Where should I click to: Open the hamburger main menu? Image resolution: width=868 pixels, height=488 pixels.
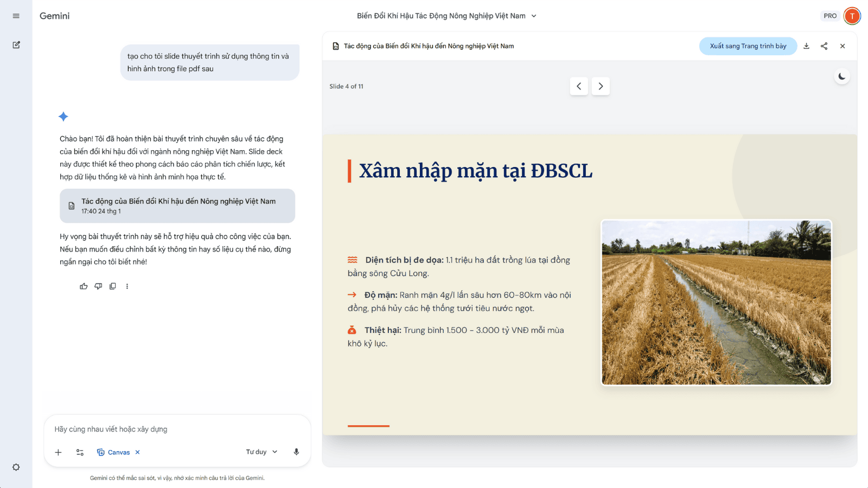tap(16, 16)
